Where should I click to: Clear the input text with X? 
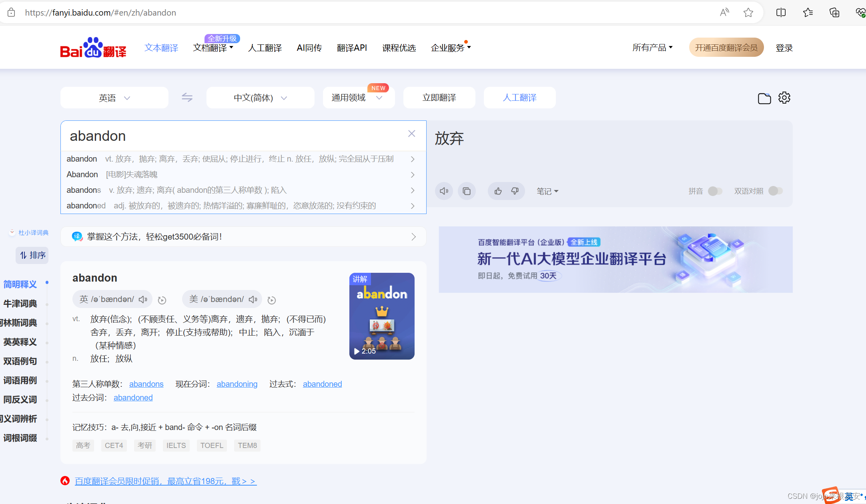411,134
